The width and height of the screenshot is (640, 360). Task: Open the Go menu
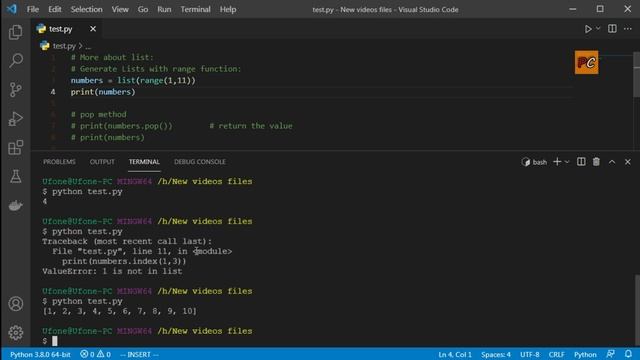click(143, 9)
